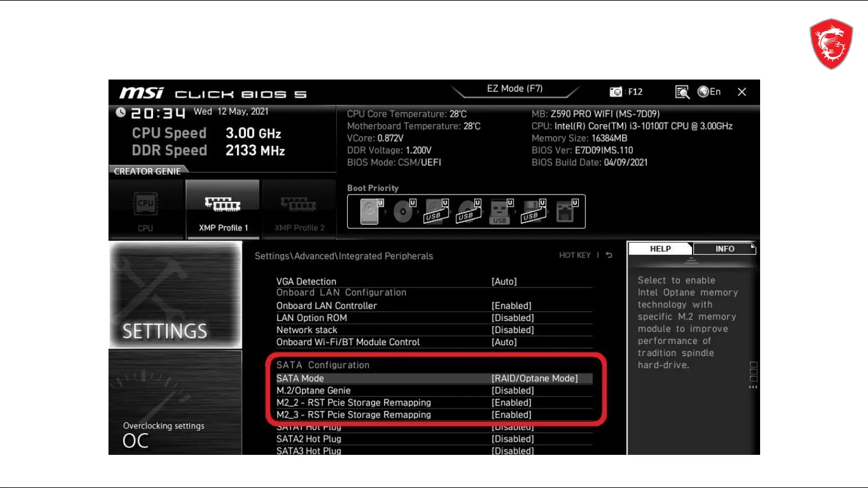Click the date Wed 12 May, 2021

coord(231,111)
